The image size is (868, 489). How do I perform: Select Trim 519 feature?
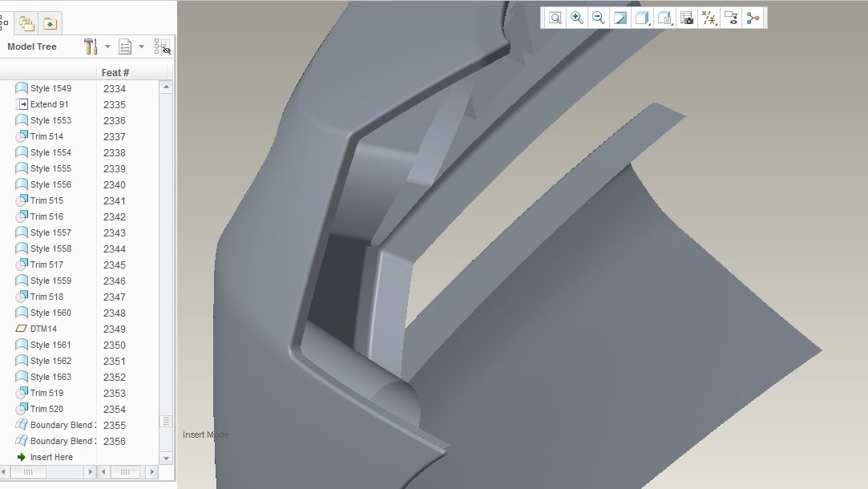click(46, 393)
